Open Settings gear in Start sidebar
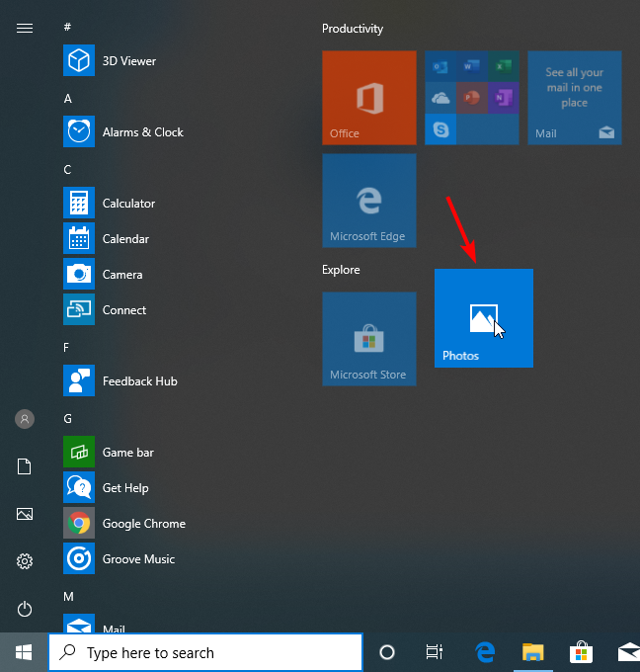Viewport: 640px width, 672px height. coord(25,561)
